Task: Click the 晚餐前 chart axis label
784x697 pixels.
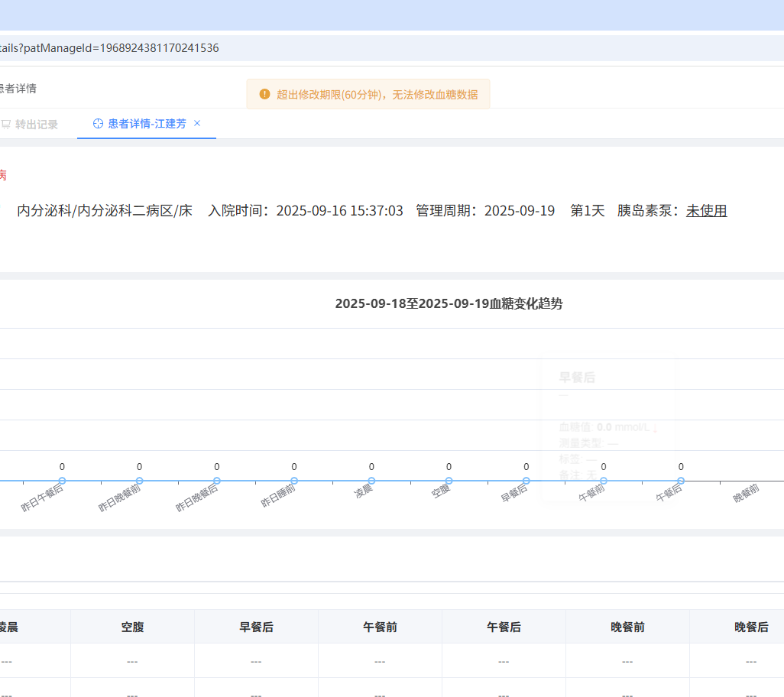Action: click(746, 493)
